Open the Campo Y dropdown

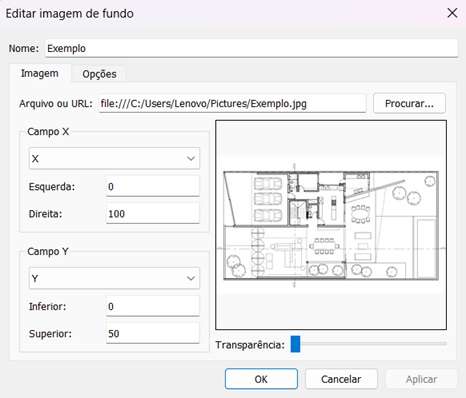pos(114,278)
